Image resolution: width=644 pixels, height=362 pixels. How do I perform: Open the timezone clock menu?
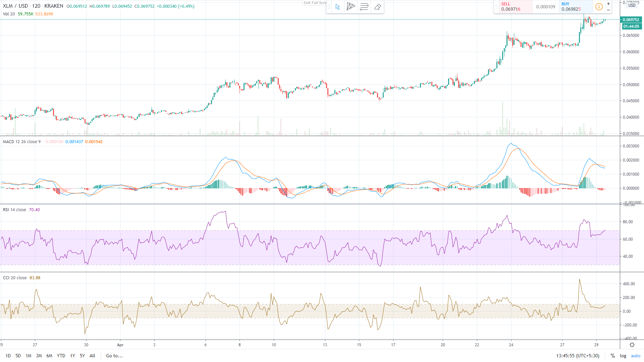[x=578, y=356]
